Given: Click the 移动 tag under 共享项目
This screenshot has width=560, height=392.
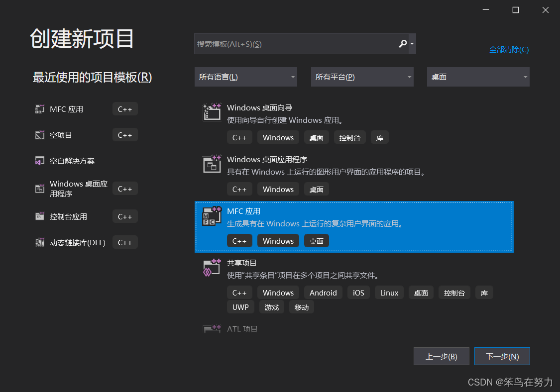Looking at the screenshot, I should click(302, 307).
